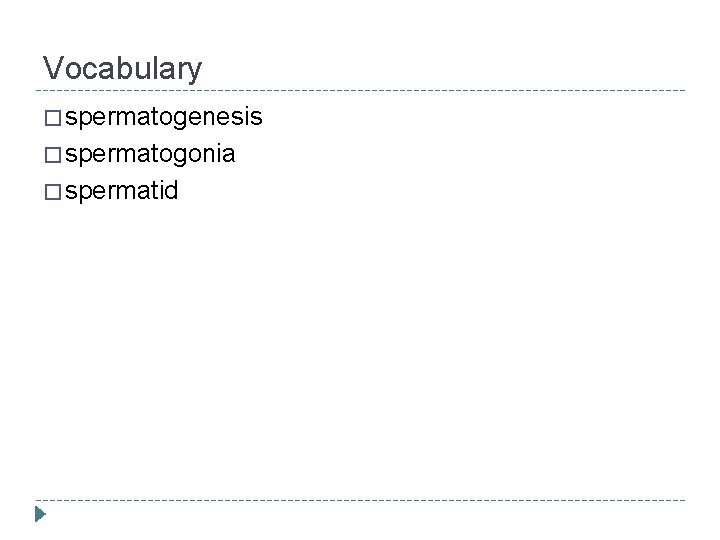
Task: Click the 'genesis' ending of spermatogenesis
Action: tap(219, 118)
